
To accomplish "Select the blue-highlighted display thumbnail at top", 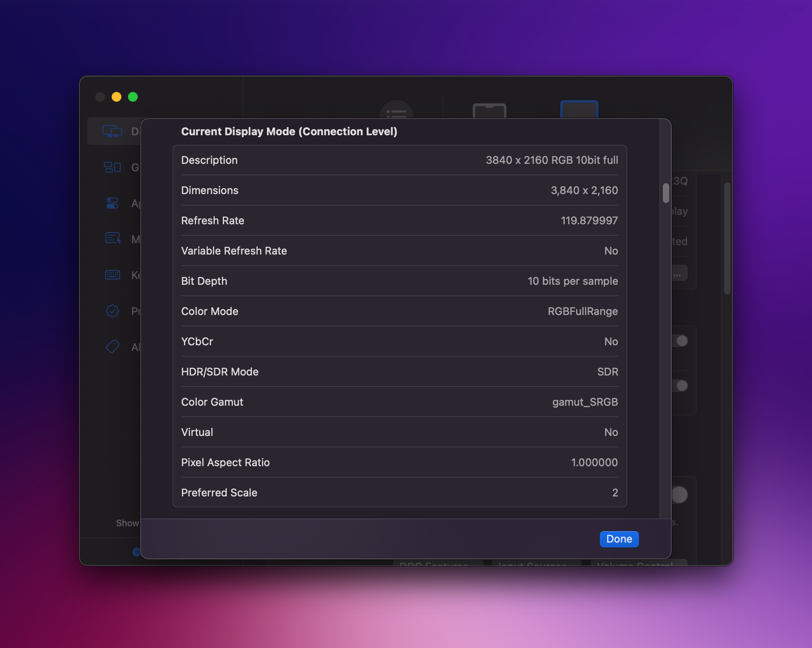I will [579, 109].
